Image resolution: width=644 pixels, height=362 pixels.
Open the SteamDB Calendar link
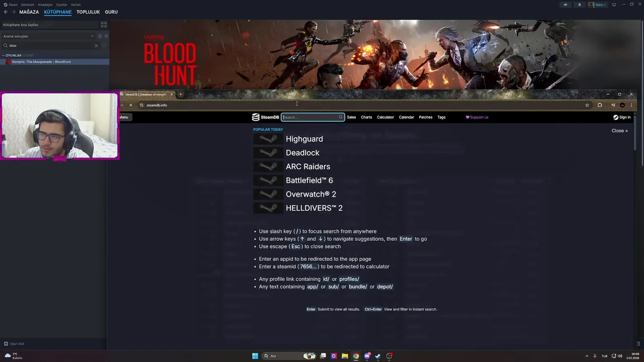point(407,117)
